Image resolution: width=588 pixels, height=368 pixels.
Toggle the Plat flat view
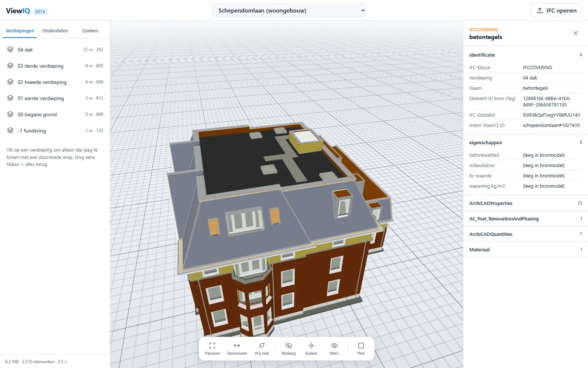(x=361, y=348)
